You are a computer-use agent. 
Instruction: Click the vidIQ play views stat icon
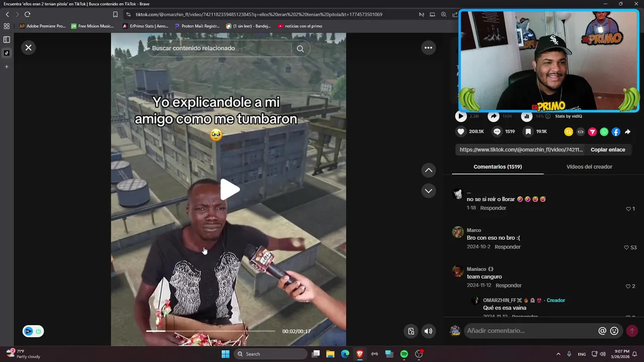tap(461, 116)
